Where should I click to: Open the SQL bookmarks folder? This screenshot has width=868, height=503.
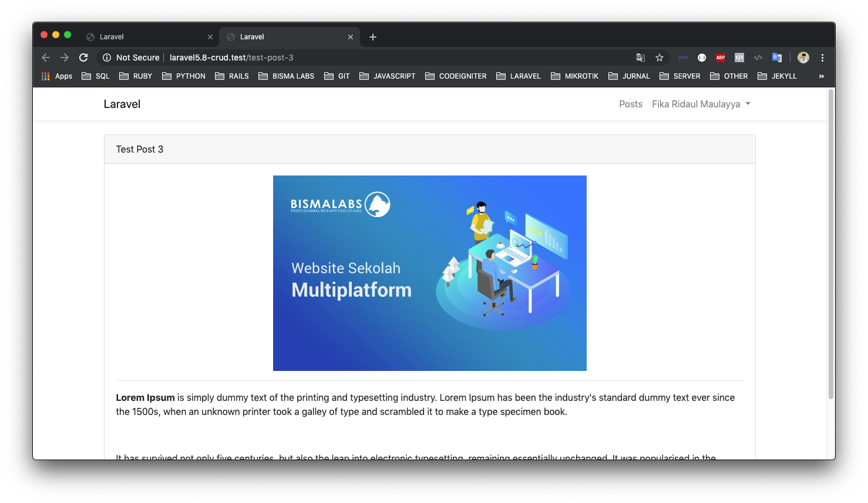click(x=96, y=76)
